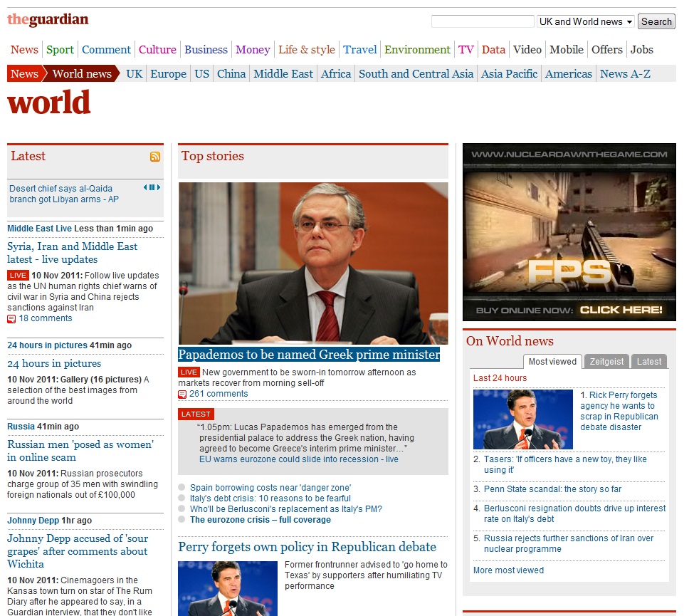Open the China news subsection

tap(231, 74)
